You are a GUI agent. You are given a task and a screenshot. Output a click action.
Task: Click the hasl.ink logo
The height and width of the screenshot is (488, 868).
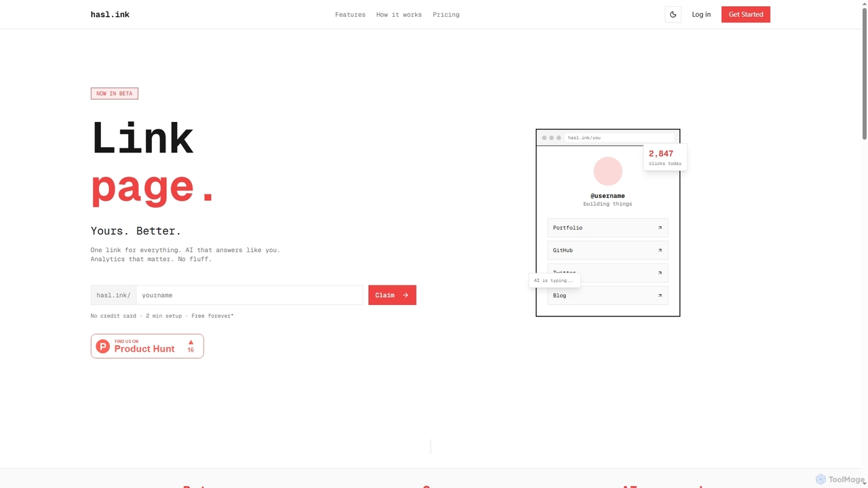110,14
